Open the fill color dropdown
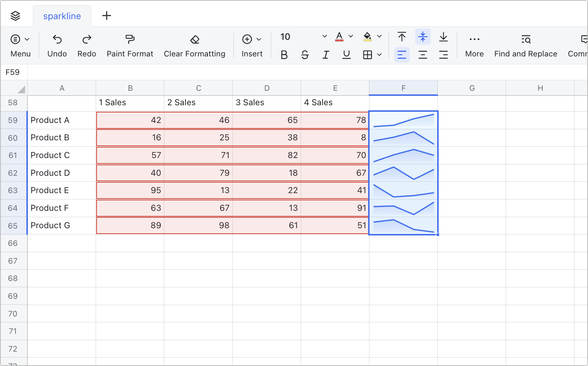Image resolution: width=588 pixels, height=366 pixels. (x=379, y=36)
